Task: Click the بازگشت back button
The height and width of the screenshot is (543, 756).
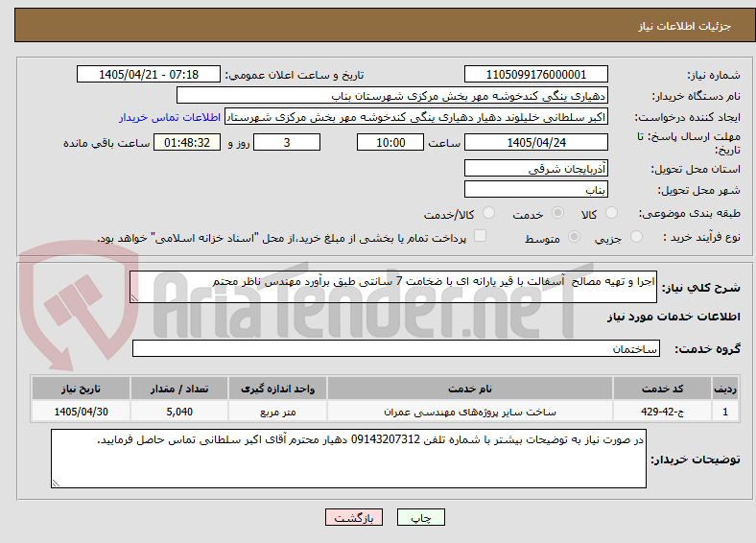Action: click(354, 517)
